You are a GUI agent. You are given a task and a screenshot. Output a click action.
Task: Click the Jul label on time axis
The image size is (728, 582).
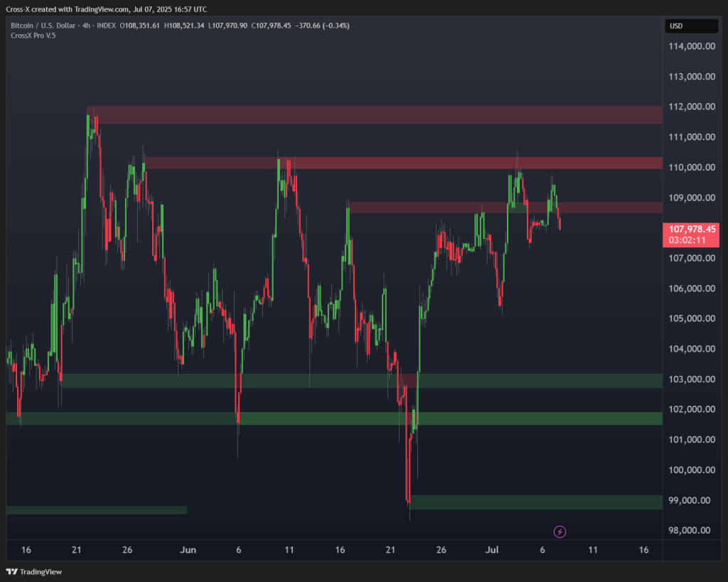[491, 550]
